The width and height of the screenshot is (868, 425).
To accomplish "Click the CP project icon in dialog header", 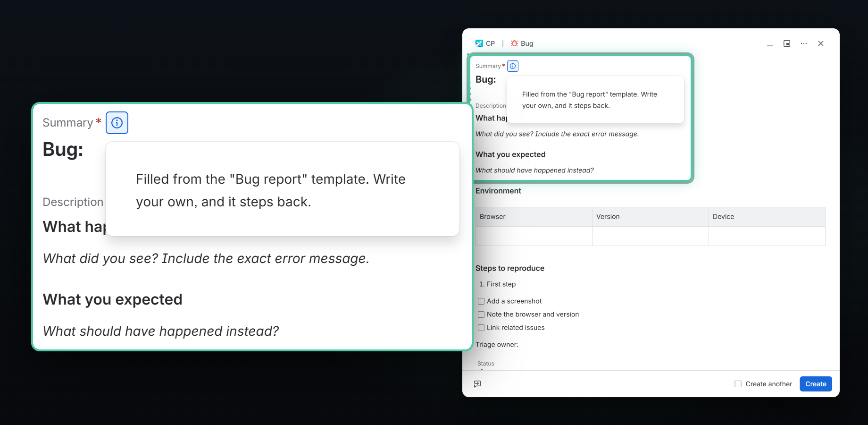I will (x=479, y=43).
